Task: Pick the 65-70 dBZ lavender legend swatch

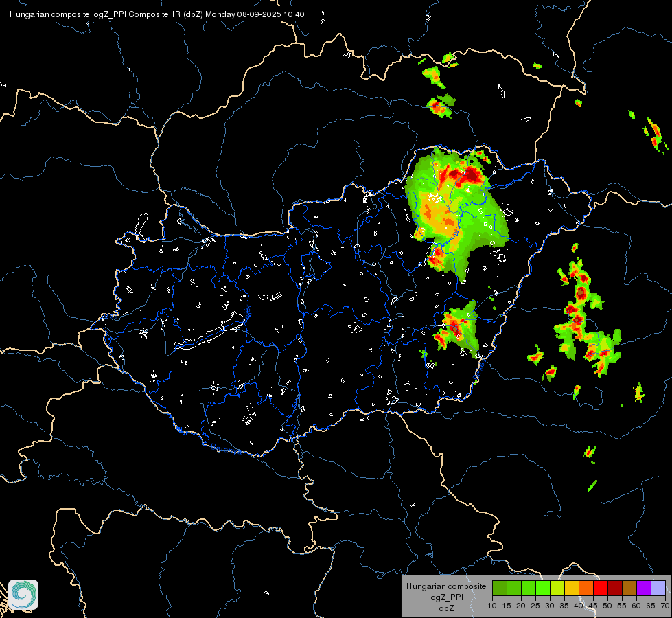Action: (658, 588)
